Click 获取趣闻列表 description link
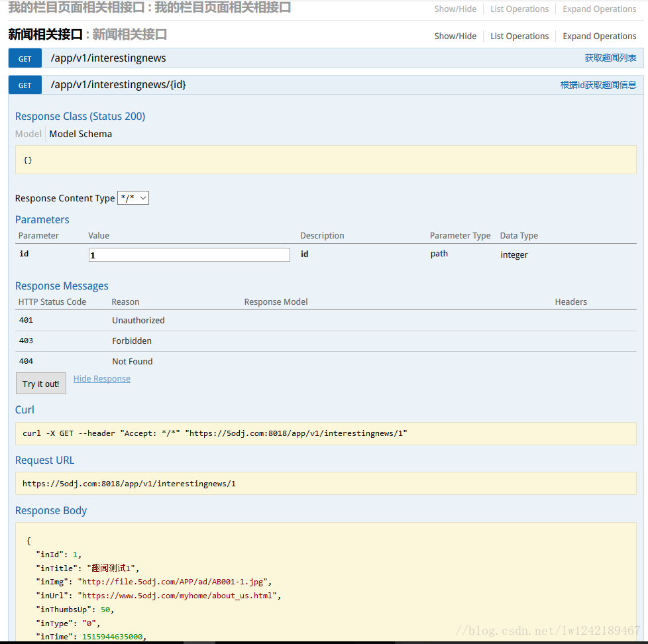This screenshot has width=648, height=644. click(x=610, y=58)
